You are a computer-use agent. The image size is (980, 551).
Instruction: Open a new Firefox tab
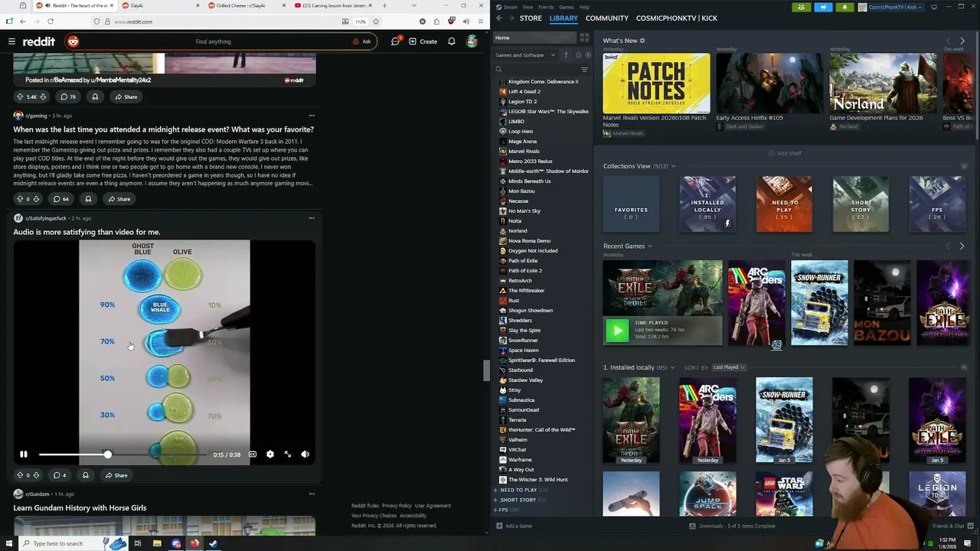(384, 5)
